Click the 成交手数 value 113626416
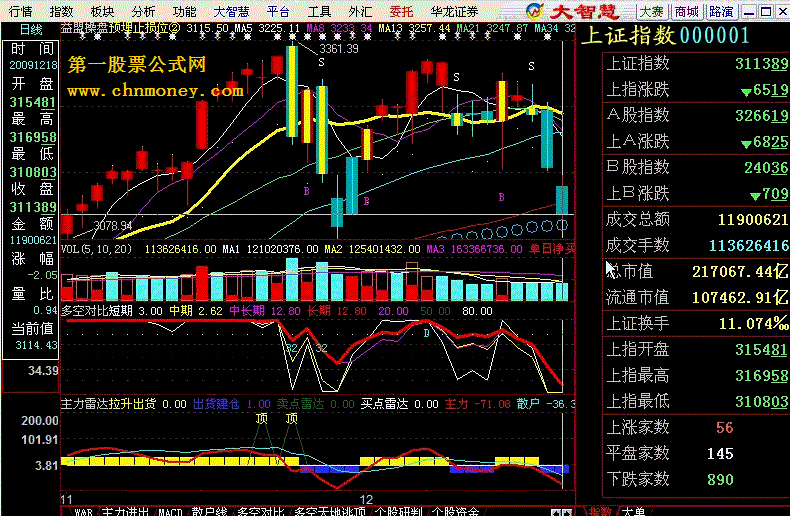 tap(749, 245)
